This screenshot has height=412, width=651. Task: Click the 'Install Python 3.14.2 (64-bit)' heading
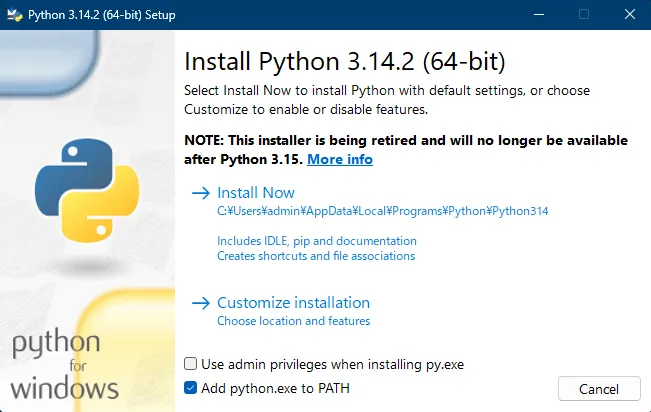click(x=345, y=61)
